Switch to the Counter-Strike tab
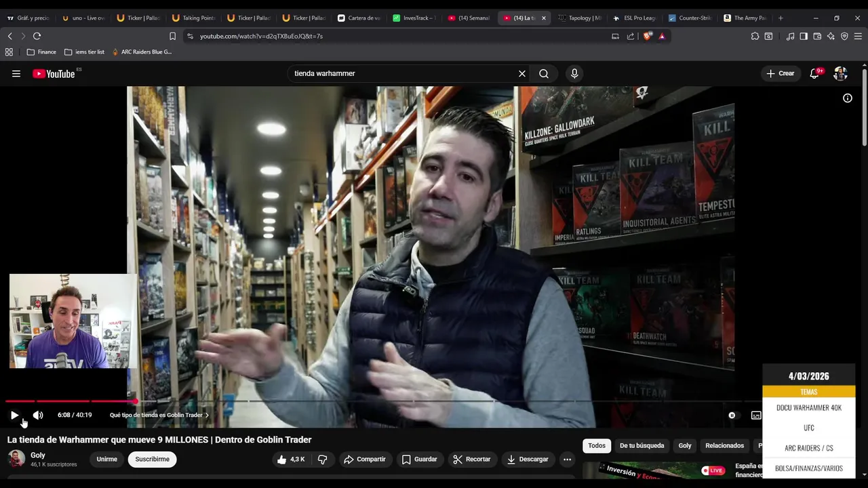This screenshot has width=868, height=488. (690, 18)
